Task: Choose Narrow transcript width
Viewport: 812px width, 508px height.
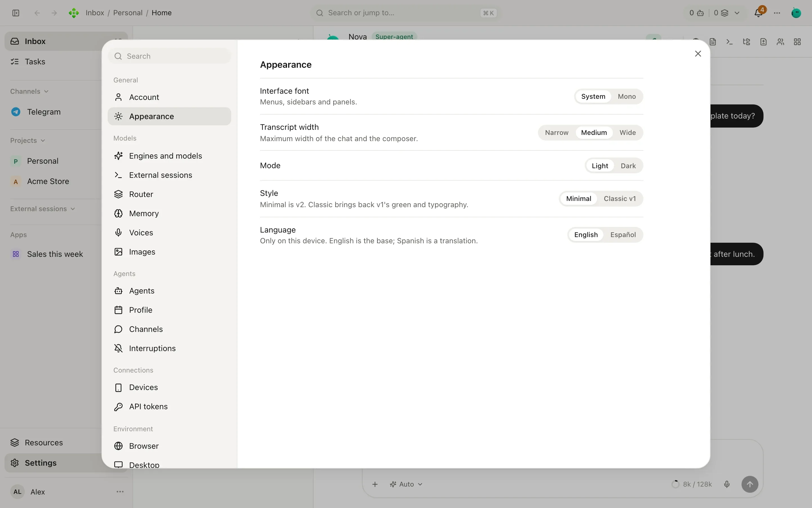Action: pyautogui.click(x=557, y=133)
